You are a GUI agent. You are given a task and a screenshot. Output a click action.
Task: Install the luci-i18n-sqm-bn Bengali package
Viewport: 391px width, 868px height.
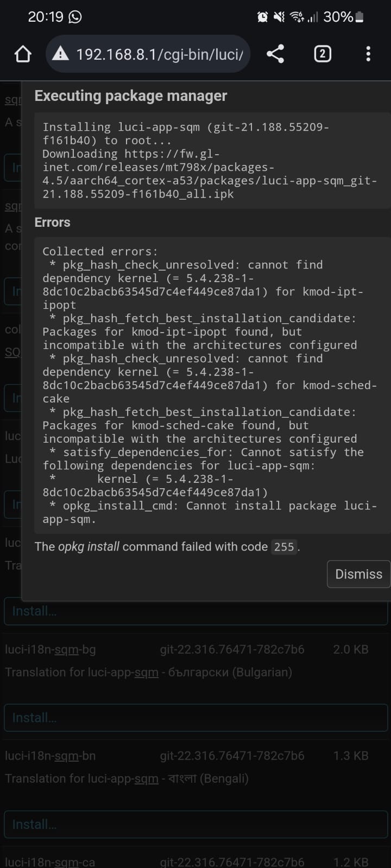click(x=195, y=824)
